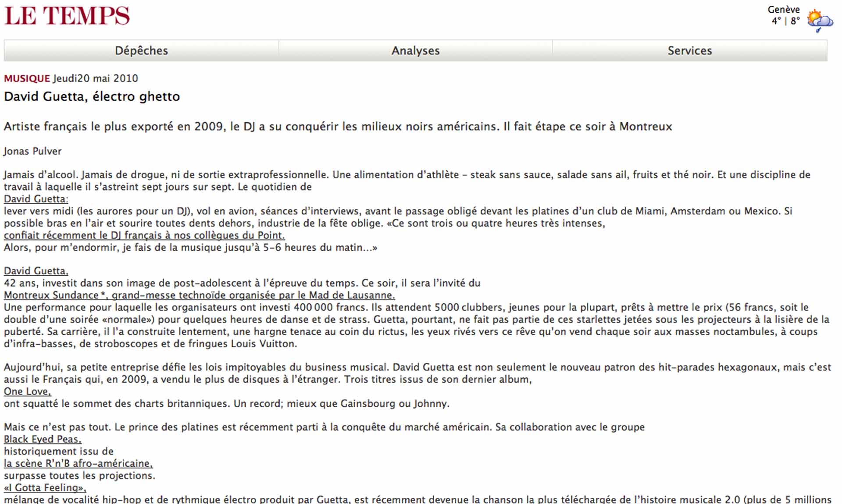Open the Analyses menu

(x=415, y=50)
